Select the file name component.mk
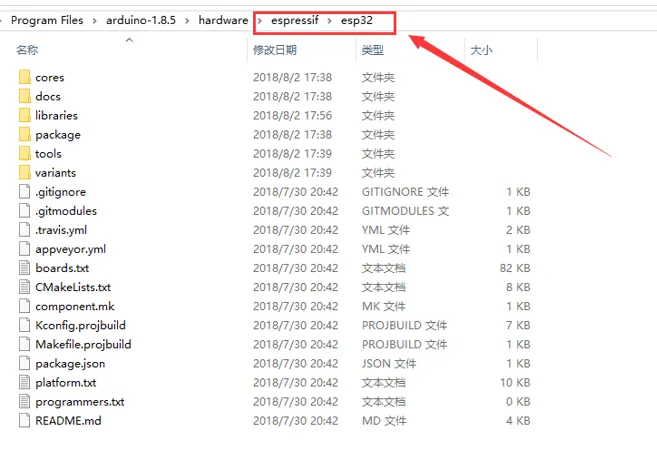 tap(75, 306)
